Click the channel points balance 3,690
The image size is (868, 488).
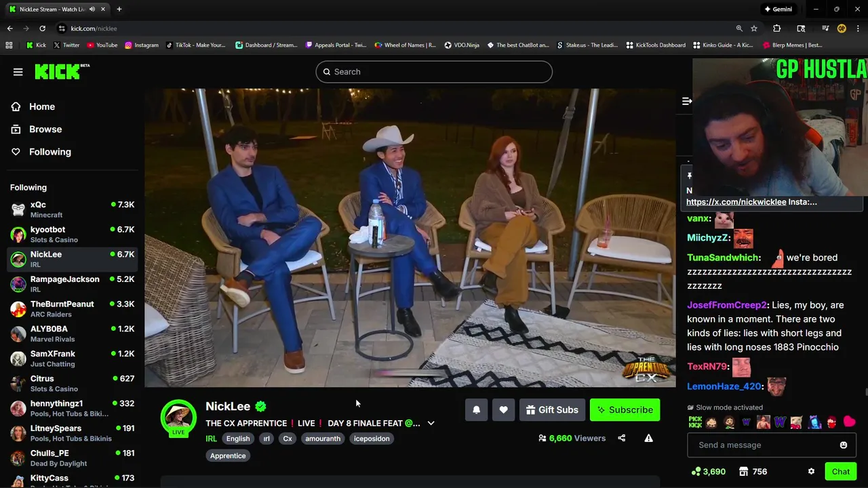tap(709, 472)
